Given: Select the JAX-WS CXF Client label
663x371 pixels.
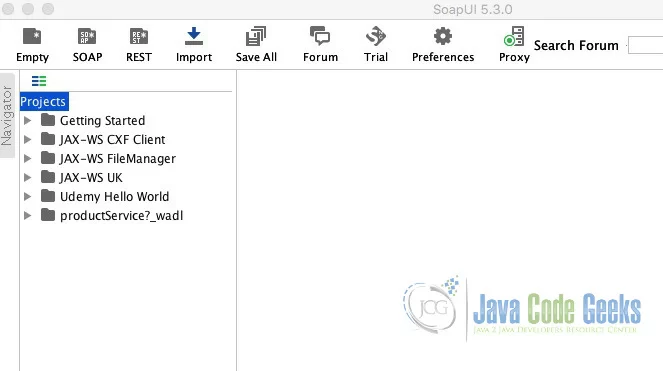Looking at the screenshot, I should [x=112, y=140].
